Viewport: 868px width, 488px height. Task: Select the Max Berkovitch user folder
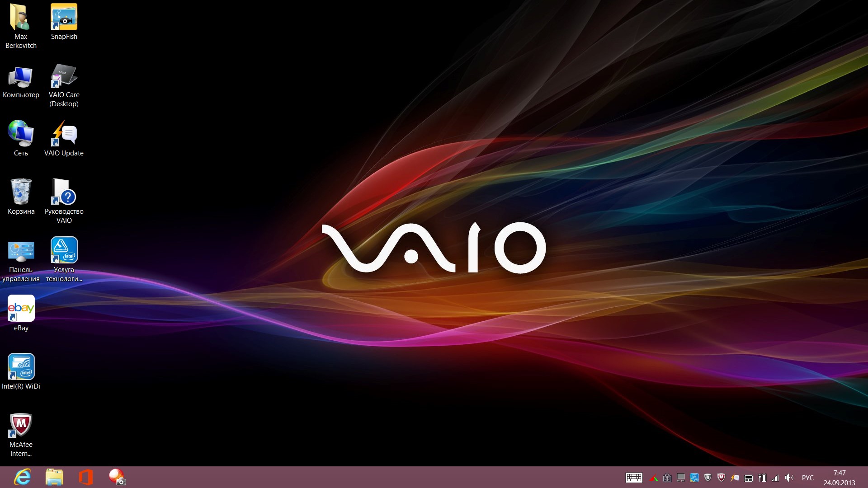point(21,18)
